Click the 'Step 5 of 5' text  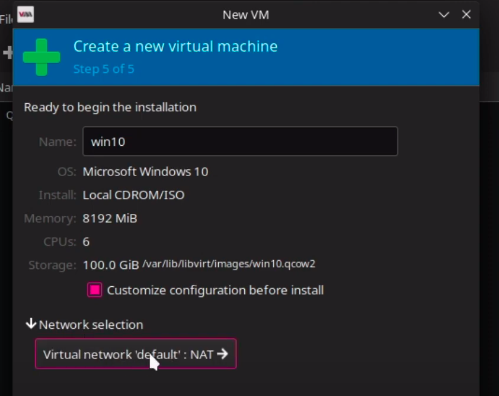pos(104,69)
